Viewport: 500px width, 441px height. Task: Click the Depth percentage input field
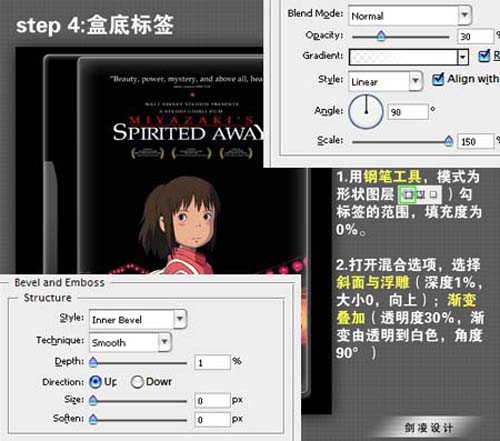point(212,363)
